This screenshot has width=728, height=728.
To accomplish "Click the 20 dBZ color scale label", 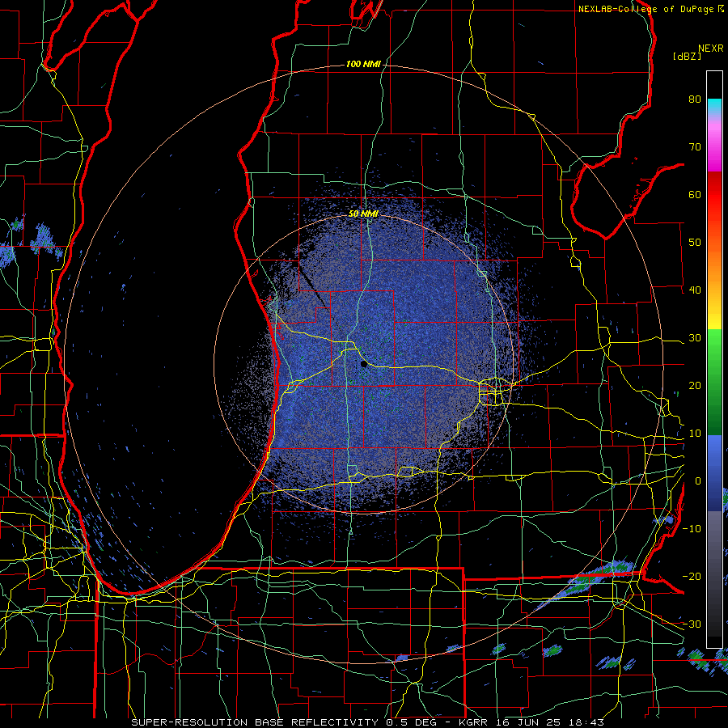I will click(695, 386).
